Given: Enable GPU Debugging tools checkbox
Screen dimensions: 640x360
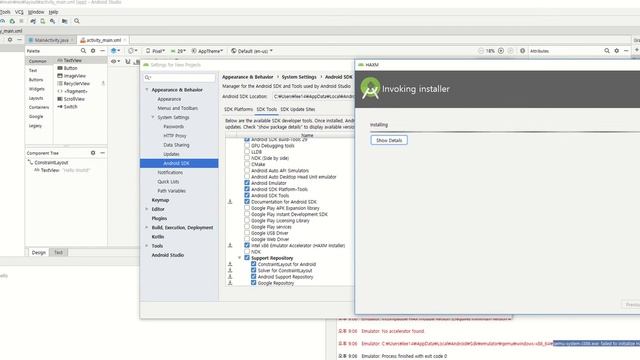Looking at the screenshot, I should 247,145.
